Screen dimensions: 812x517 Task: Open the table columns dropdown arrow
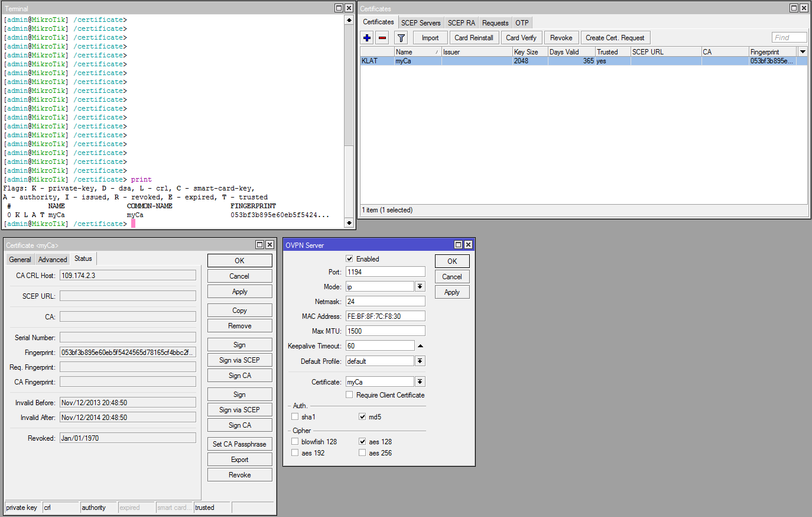(803, 52)
